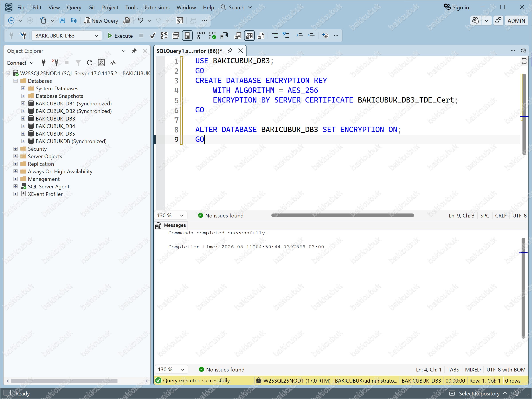
Task: Click the Activity Monitor pulse icon
Action: tap(113, 63)
